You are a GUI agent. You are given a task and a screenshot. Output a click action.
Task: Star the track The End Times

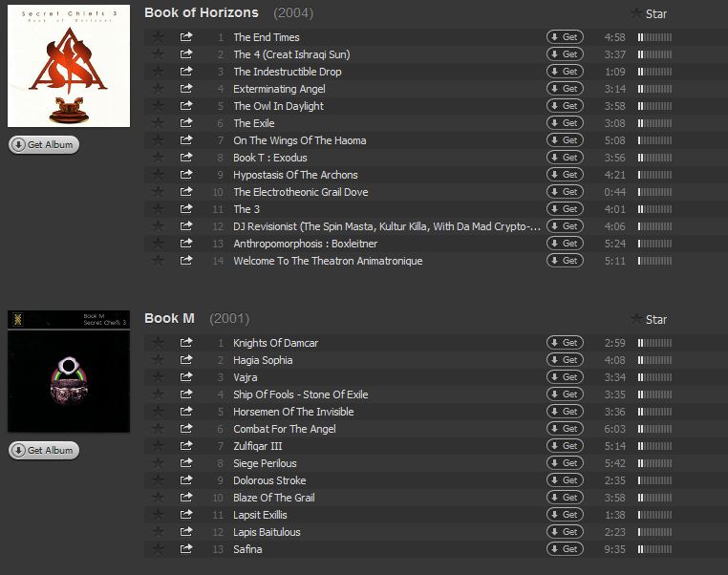pyautogui.click(x=159, y=37)
